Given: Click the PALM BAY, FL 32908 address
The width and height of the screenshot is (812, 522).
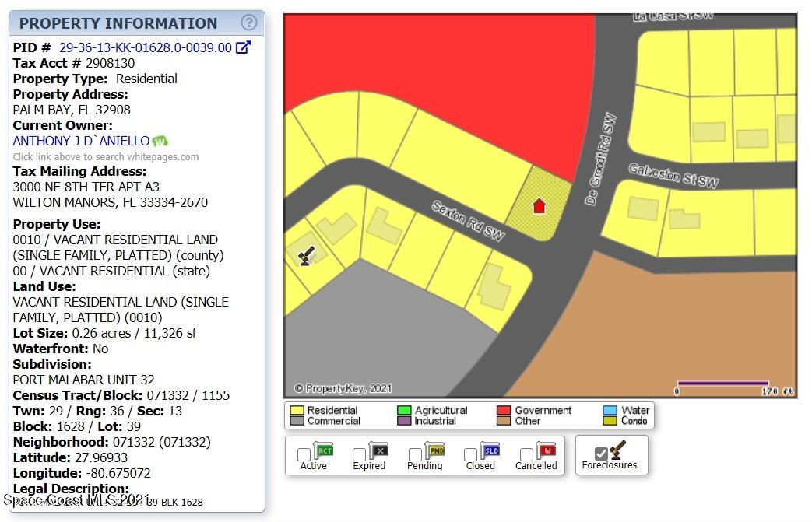Looking at the screenshot, I should 72,110.
